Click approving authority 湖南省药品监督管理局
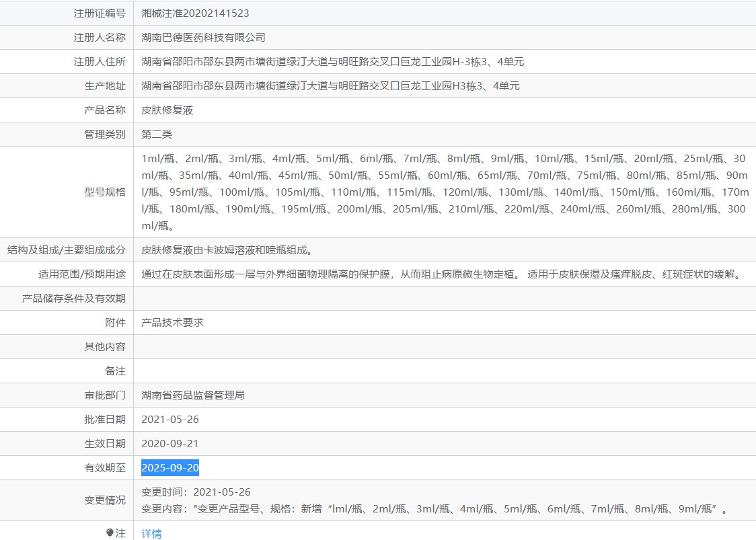 pos(193,395)
